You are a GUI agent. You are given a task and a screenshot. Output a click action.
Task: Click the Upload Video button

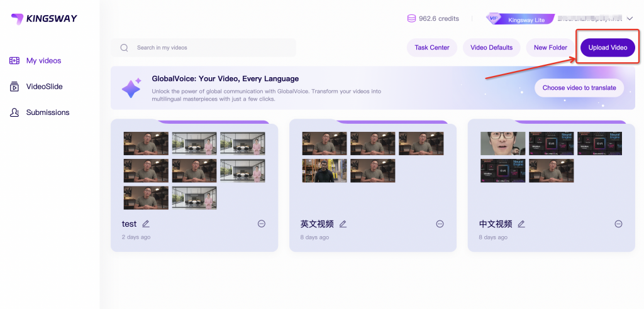[608, 48]
